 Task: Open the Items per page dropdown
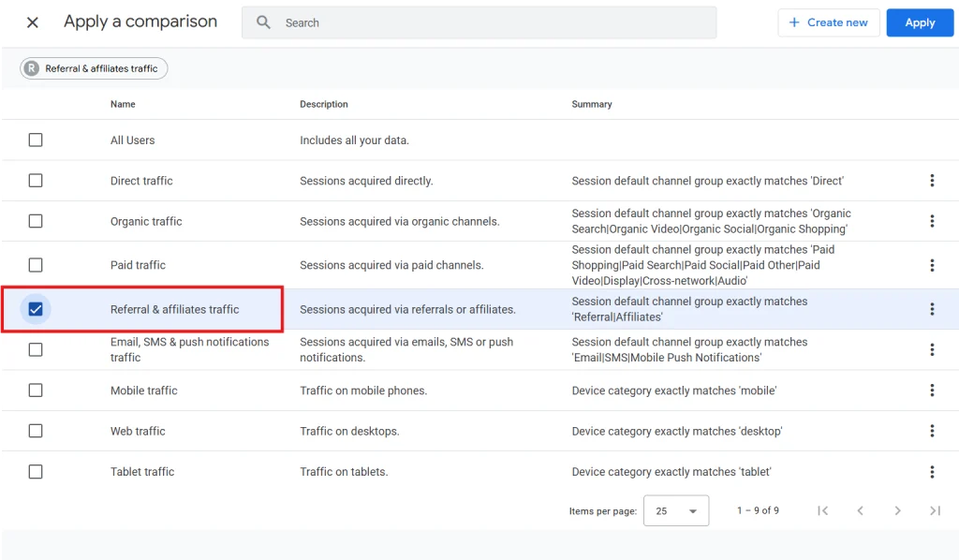point(676,511)
